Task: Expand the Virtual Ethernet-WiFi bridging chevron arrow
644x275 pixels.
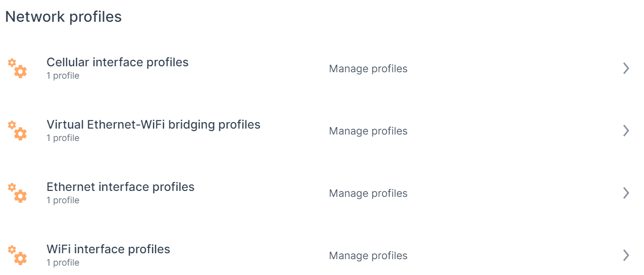Action: [x=626, y=131]
